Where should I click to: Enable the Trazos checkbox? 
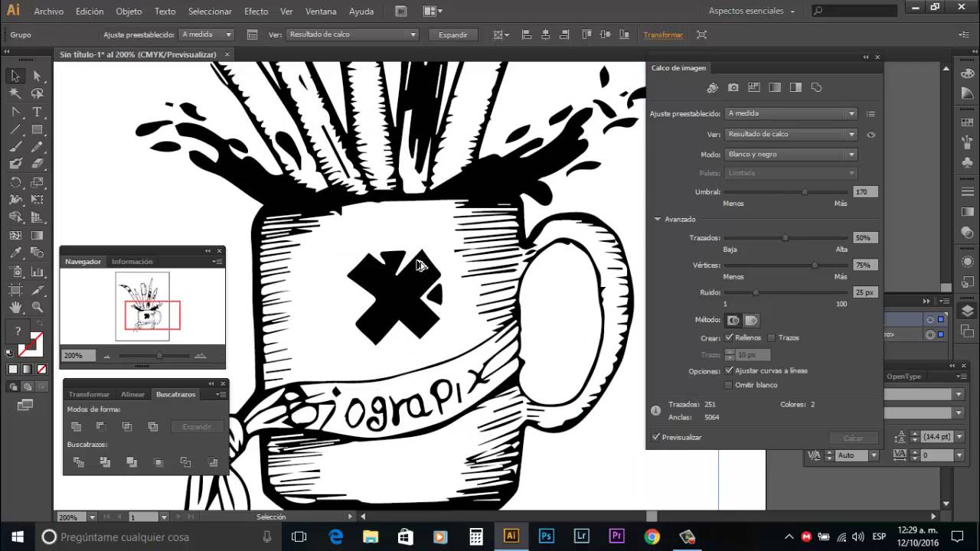tap(772, 337)
